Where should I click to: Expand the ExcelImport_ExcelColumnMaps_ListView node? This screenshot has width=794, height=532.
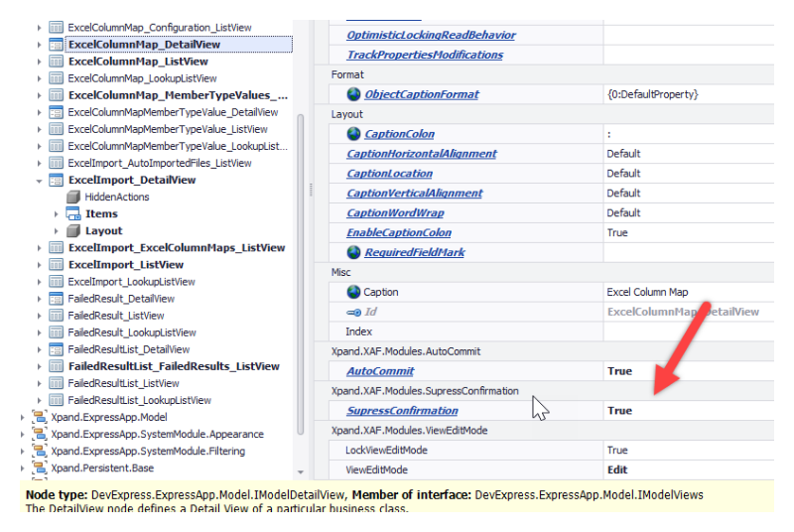click(39, 248)
